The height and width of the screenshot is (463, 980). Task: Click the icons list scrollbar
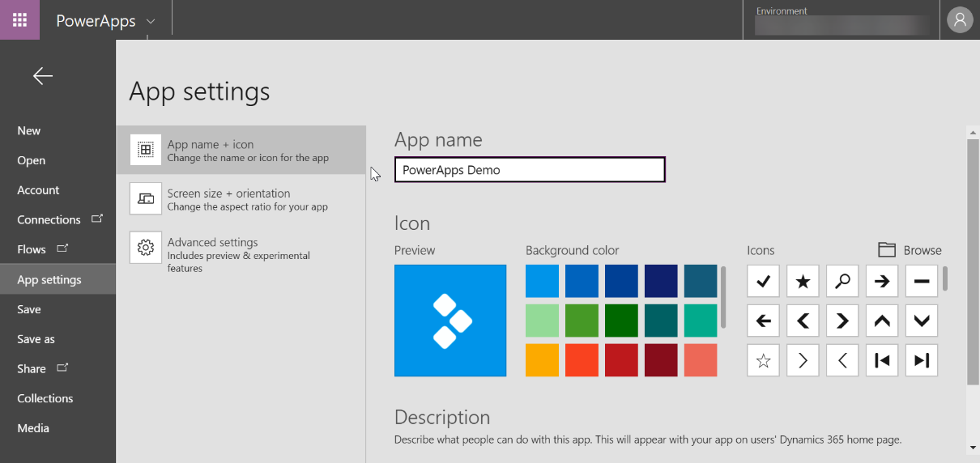pyautogui.click(x=945, y=278)
